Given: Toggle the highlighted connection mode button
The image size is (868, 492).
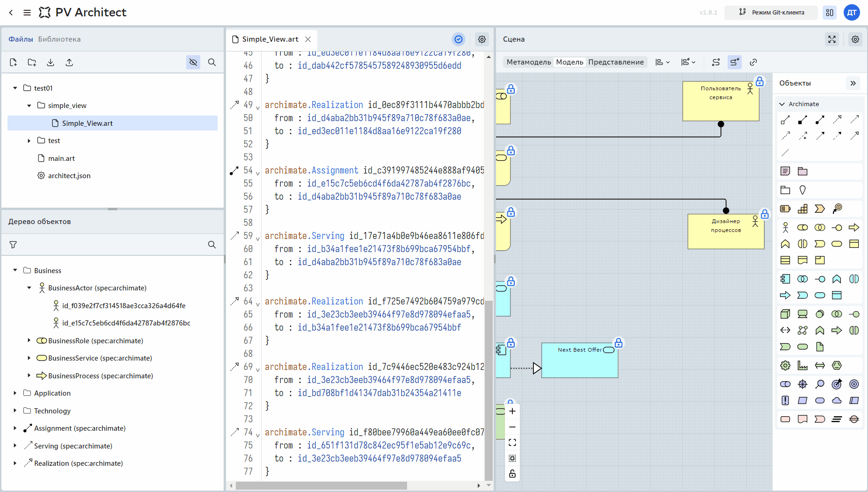Looking at the screenshot, I should 735,62.
